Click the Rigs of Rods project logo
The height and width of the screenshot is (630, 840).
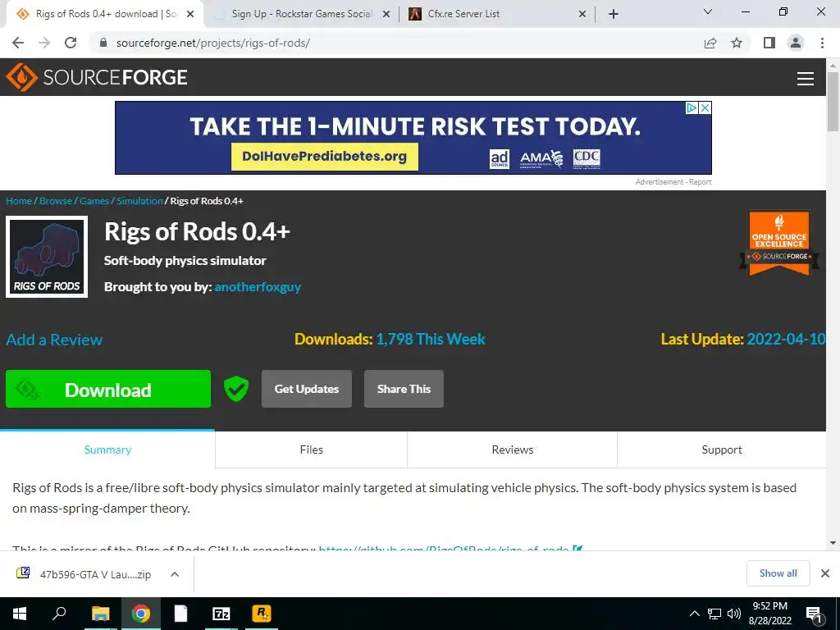[x=47, y=257]
